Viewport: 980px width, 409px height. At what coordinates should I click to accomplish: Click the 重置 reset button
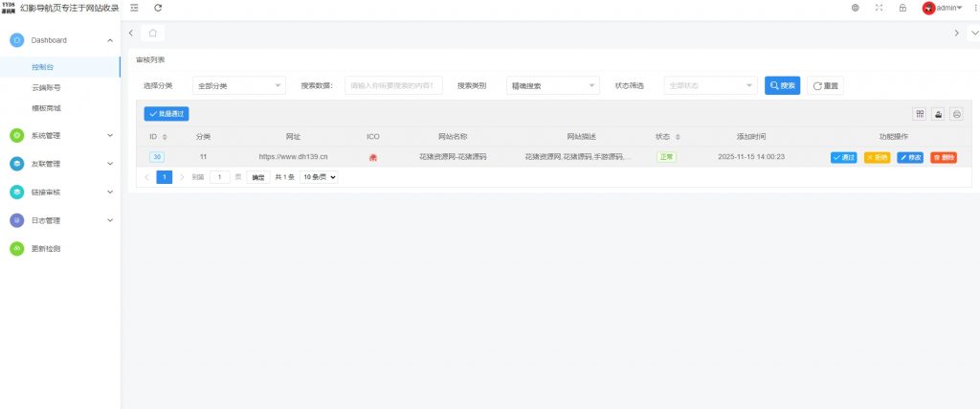click(825, 85)
